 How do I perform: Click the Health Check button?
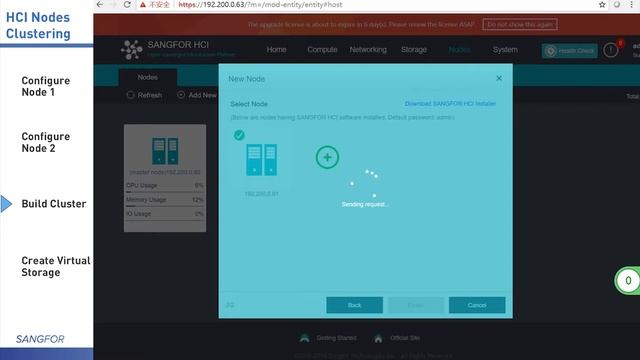coord(569,51)
